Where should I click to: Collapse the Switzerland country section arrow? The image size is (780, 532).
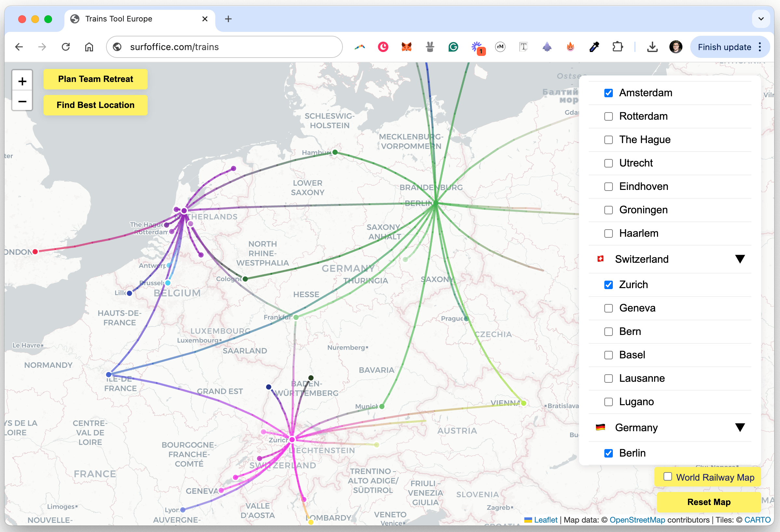click(740, 259)
